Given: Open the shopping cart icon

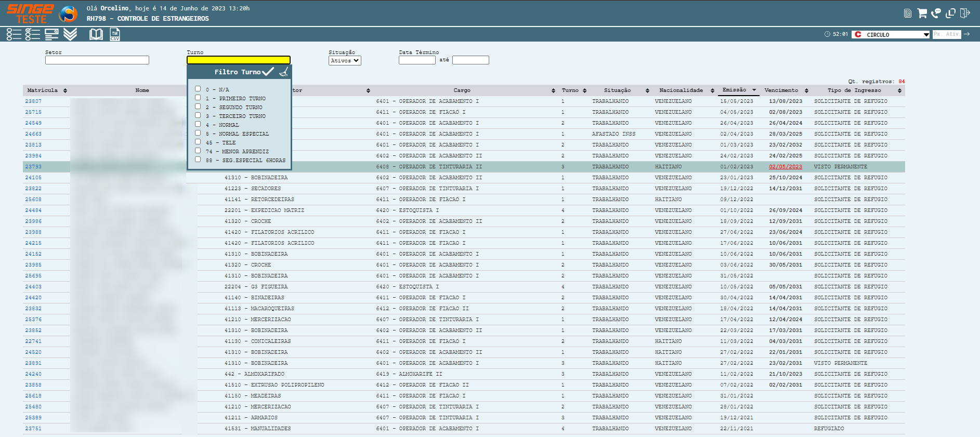Looking at the screenshot, I should [922, 13].
